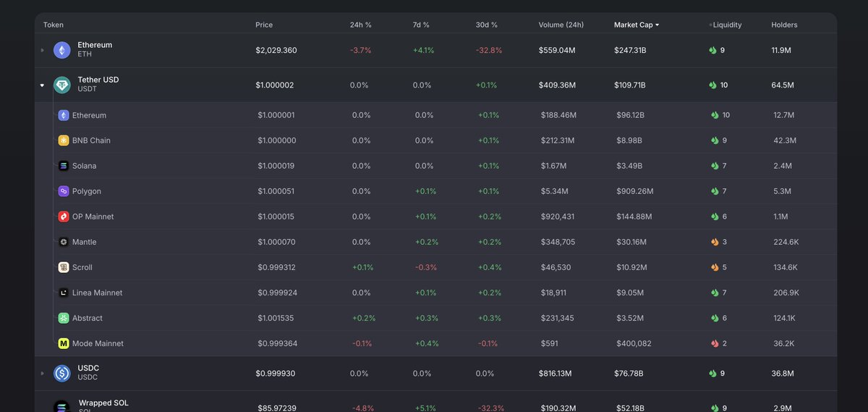Select the Polygon row label
The image size is (868, 412).
(x=87, y=191)
